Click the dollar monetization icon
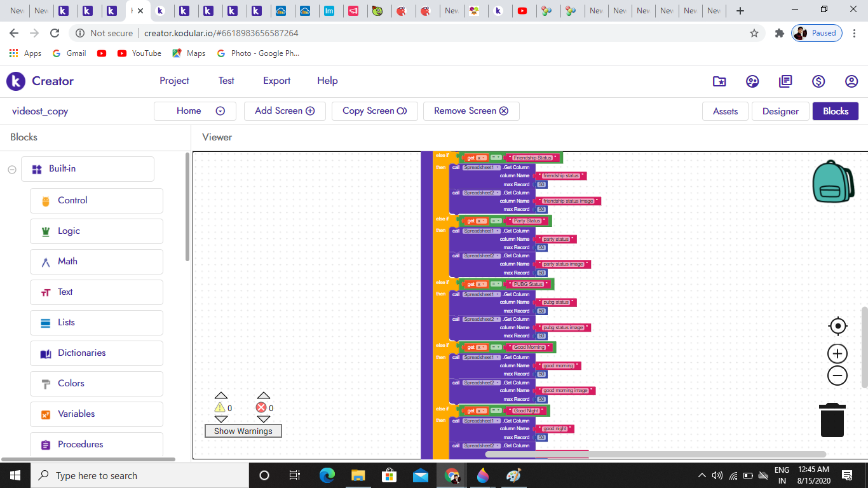Viewport: 868px width, 488px height. tap(818, 81)
